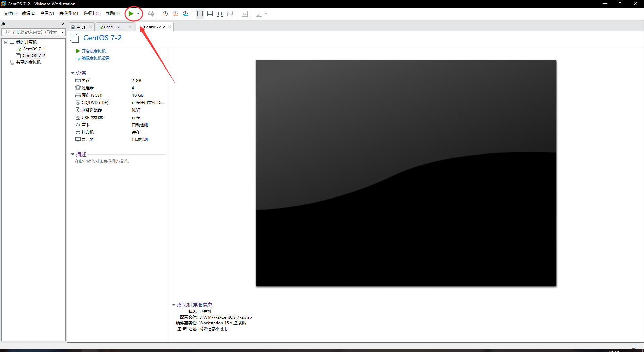The width and height of the screenshot is (644, 352).
Task: Enter full screen mode icon
Action: click(220, 14)
